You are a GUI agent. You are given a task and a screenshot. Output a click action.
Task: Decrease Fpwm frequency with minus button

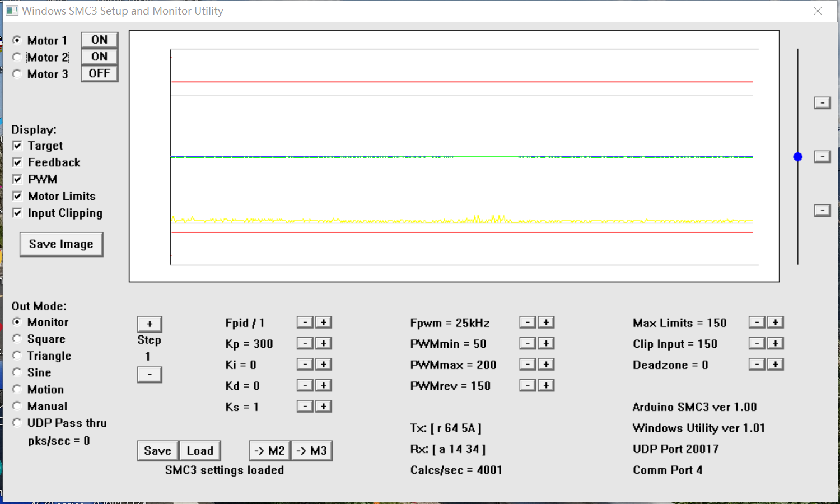528,322
